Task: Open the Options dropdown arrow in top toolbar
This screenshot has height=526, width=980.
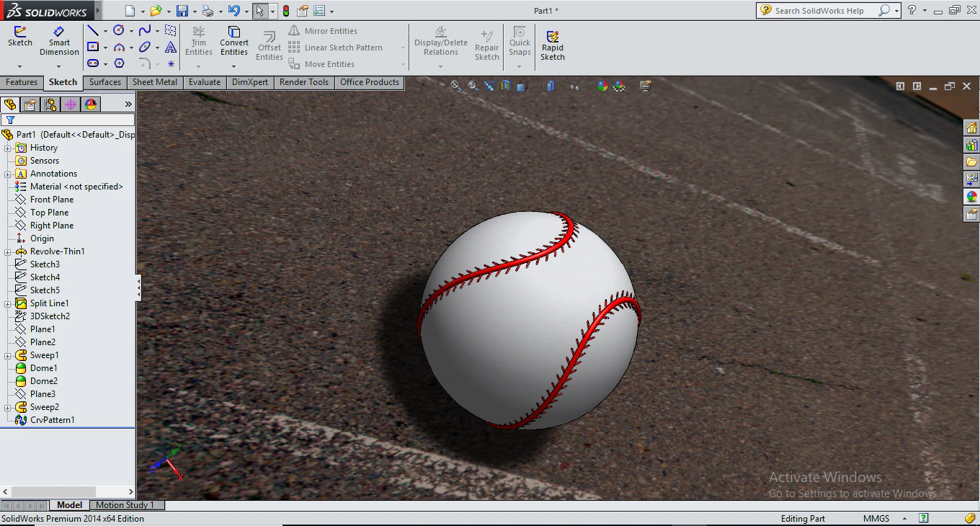Action: pos(331,12)
